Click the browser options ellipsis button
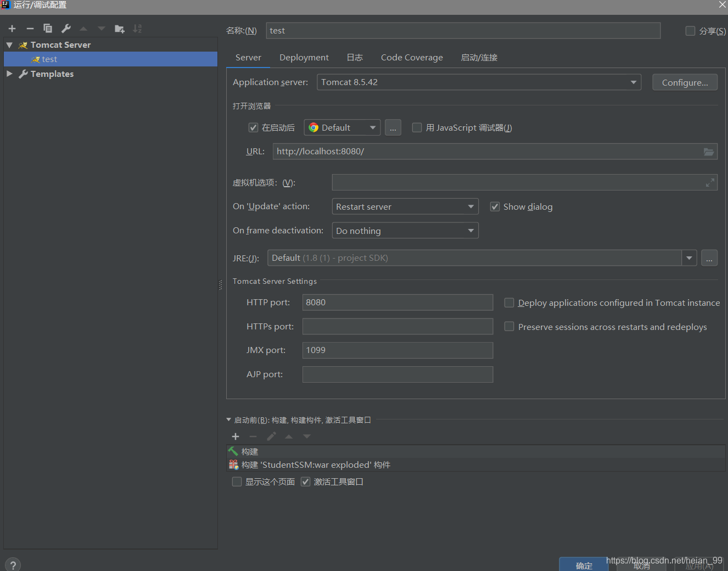 tap(393, 127)
